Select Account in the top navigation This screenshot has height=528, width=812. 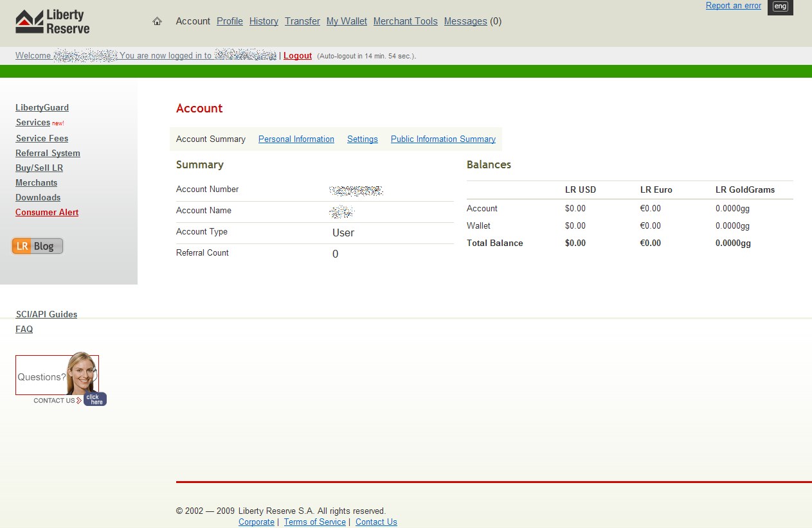click(193, 21)
